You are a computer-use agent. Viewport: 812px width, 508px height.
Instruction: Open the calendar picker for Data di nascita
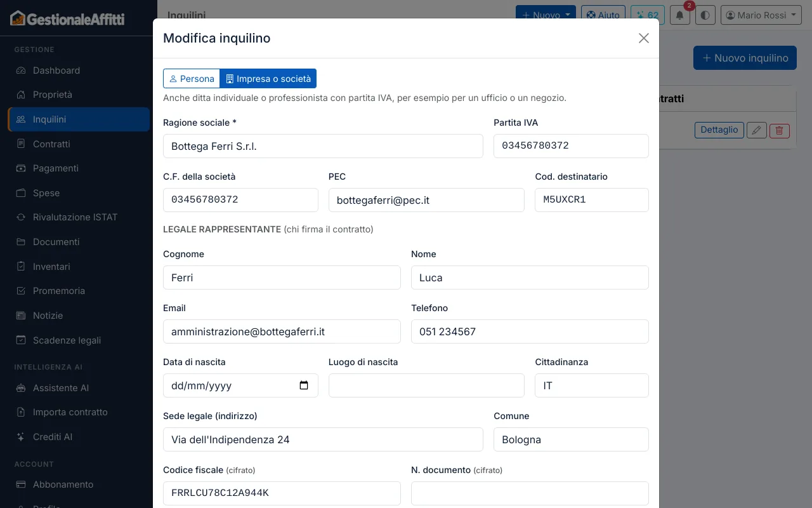[304, 385]
